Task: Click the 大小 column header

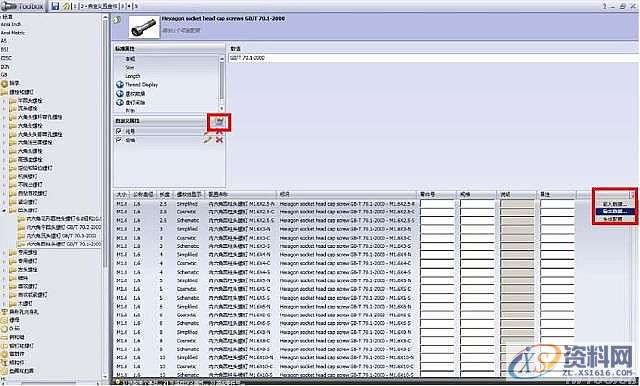Action: coord(122,195)
